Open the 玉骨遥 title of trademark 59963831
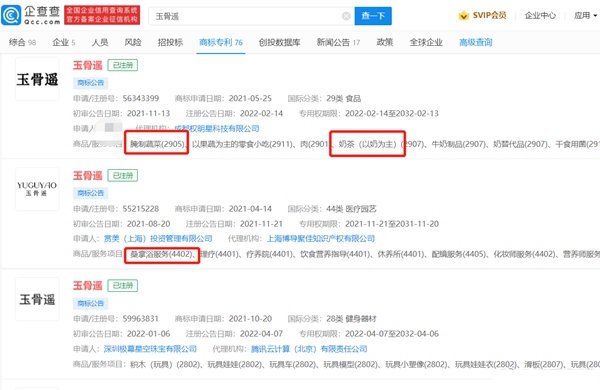Image resolution: width=600 pixels, height=390 pixels. (88, 286)
